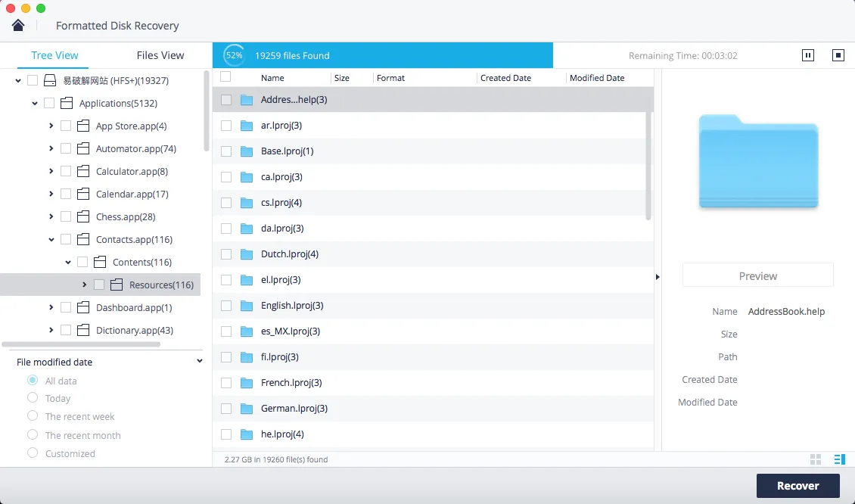
Task: Click Automator.app folder icon
Action: point(83,149)
